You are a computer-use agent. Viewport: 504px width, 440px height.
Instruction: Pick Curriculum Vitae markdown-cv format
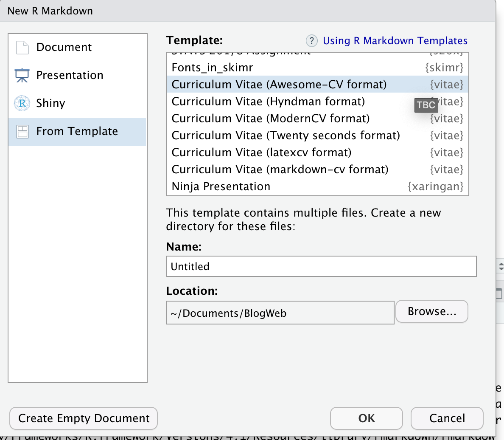coord(318,169)
